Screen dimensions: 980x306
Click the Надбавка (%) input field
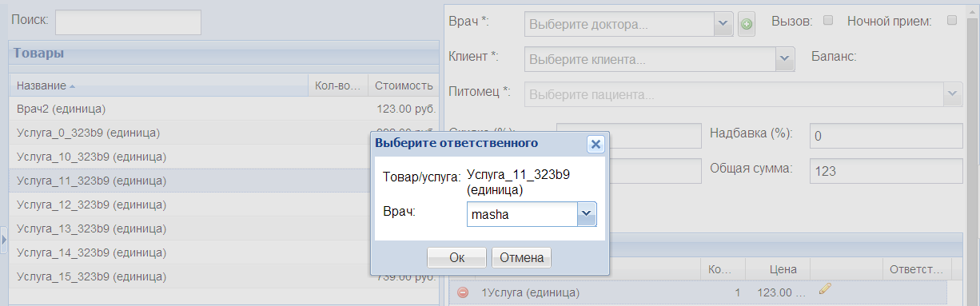tap(886, 136)
